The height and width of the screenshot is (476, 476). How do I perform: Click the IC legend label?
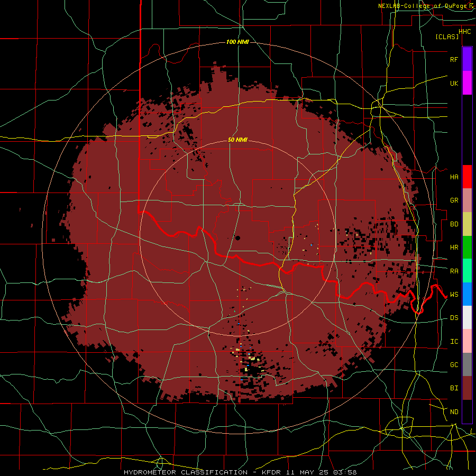pyautogui.click(x=454, y=342)
